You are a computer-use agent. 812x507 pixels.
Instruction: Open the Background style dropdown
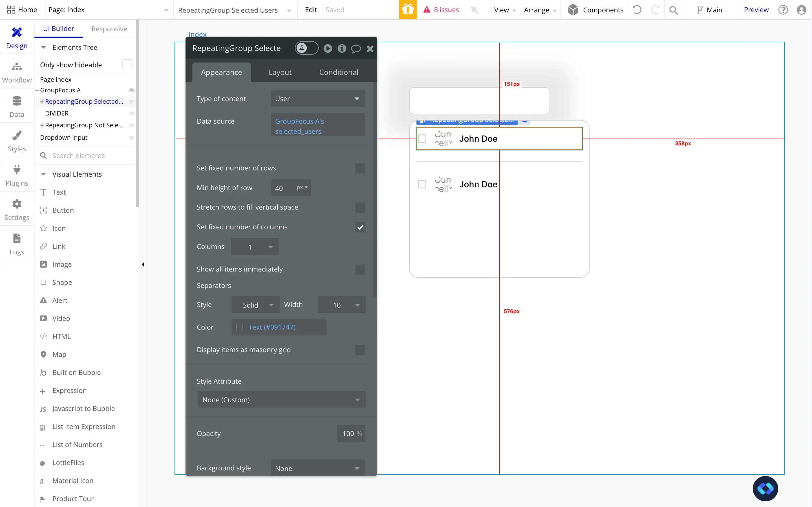point(317,468)
